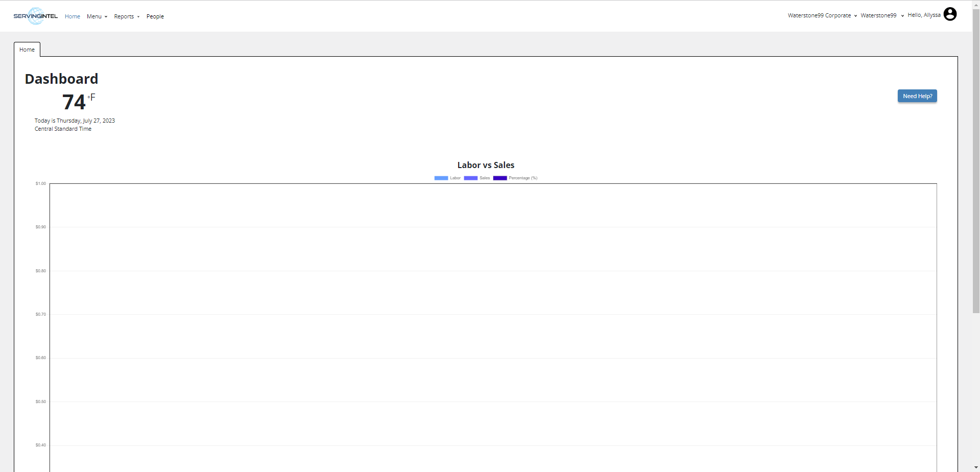Click the Sales legend color swatch
This screenshot has width=980, height=472.
[x=470, y=178]
